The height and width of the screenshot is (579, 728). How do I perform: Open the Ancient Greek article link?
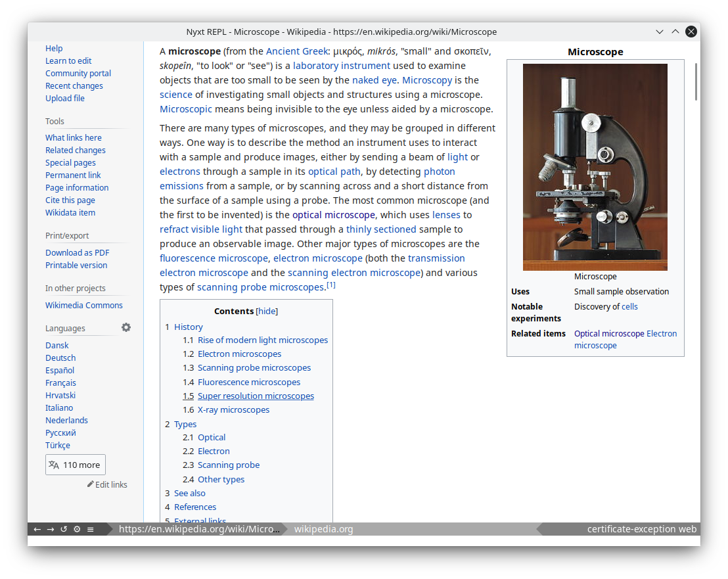297,51
